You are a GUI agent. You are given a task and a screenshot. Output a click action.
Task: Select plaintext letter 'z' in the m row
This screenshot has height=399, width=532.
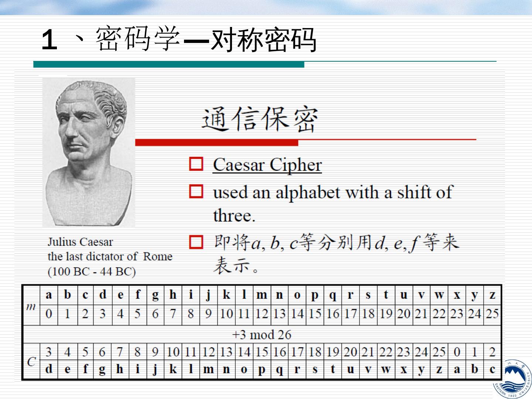coord(492,295)
